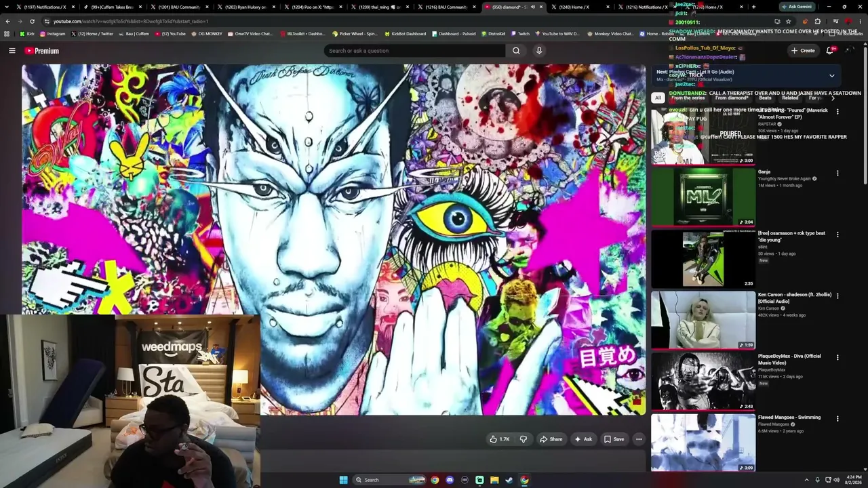
Task: Focus the YouTube search box
Action: [x=414, y=51]
